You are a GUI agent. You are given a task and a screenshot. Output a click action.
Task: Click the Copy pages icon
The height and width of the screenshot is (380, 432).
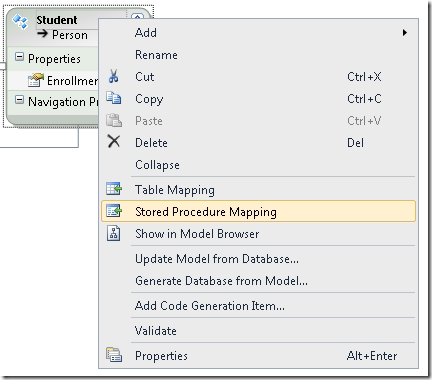[114, 98]
